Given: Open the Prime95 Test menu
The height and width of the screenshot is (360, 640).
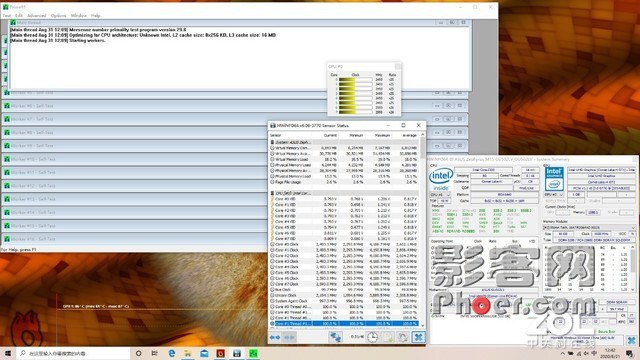Looking at the screenshot, I should (x=7, y=16).
